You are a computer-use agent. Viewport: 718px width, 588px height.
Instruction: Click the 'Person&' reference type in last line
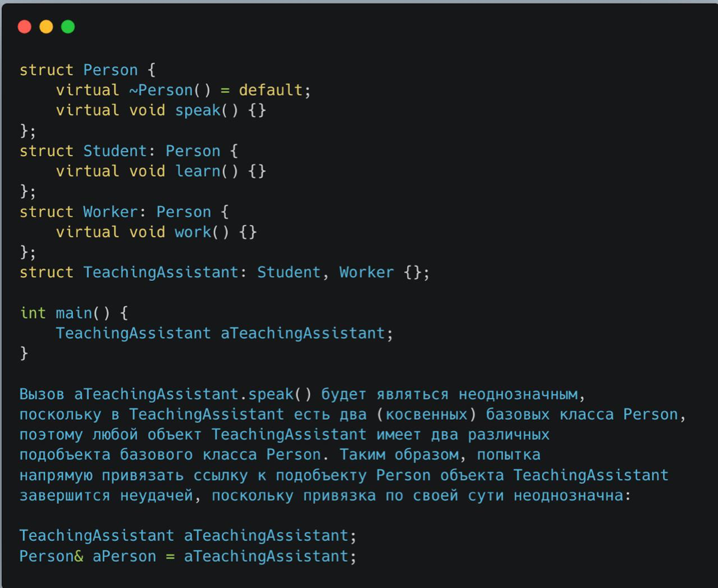pos(51,556)
